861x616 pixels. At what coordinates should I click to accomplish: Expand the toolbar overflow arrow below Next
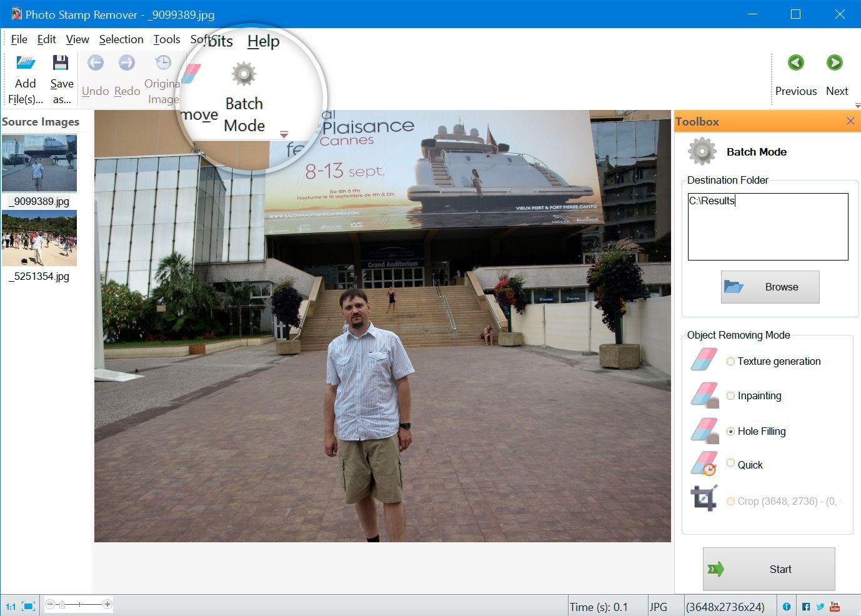pos(857,106)
